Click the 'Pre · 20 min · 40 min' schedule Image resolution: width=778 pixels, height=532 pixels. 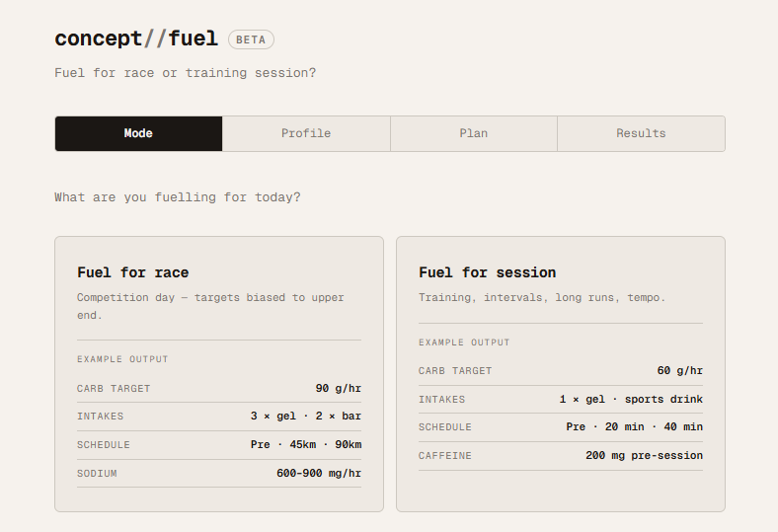[x=635, y=427]
